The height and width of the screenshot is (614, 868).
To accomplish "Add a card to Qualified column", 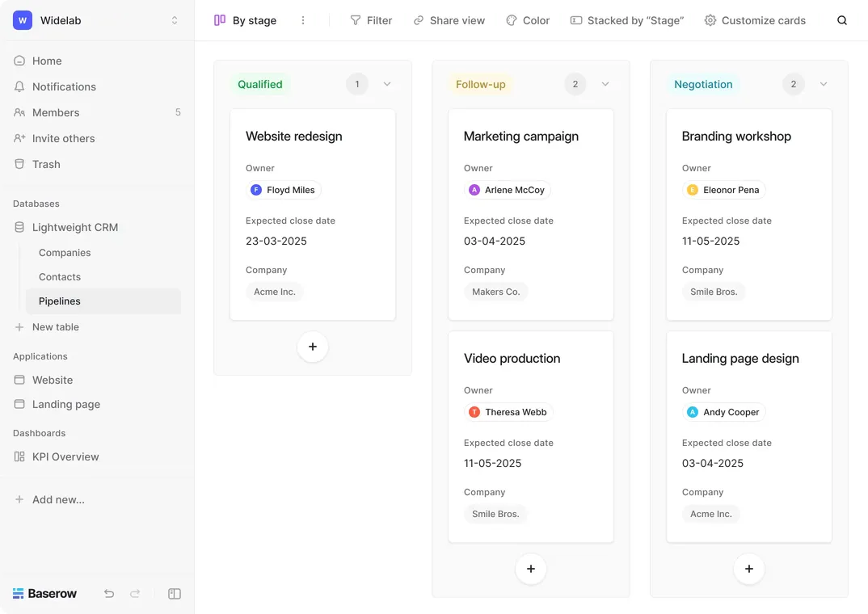I will (313, 347).
